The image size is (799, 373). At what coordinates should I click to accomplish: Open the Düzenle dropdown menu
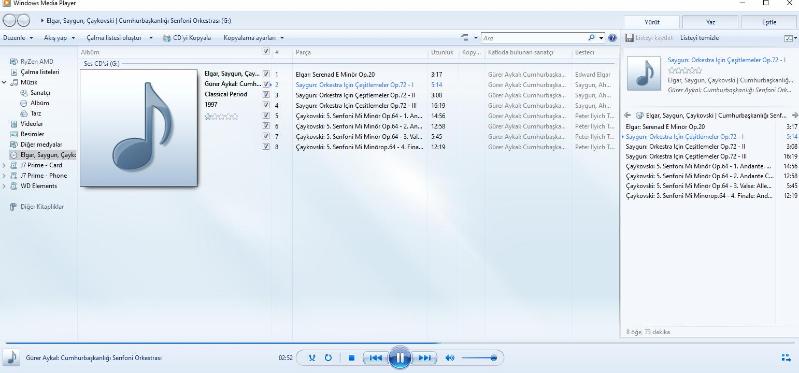click(18, 38)
